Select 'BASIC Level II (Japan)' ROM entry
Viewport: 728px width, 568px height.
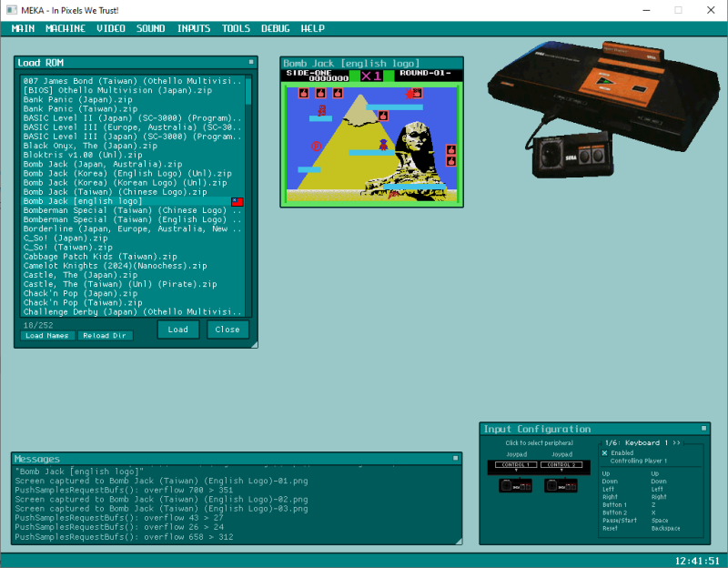pos(133,118)
